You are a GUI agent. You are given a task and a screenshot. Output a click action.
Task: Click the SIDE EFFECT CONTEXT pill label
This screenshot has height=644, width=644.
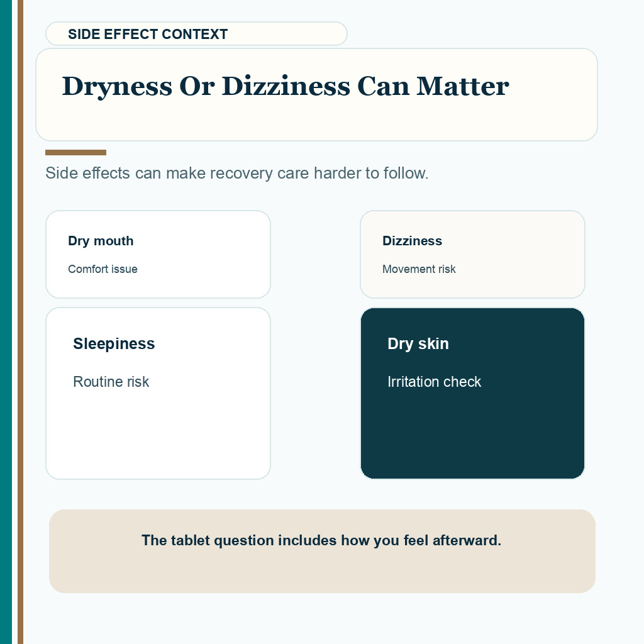click(x=196, y=34)
